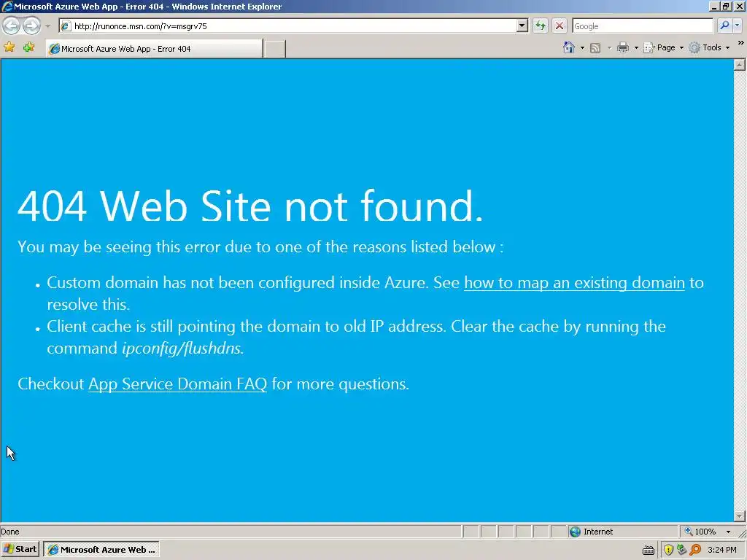The image size is (747, 560).
Task: Click the on-screen keyboard tray icon
Action: [648, 551]
